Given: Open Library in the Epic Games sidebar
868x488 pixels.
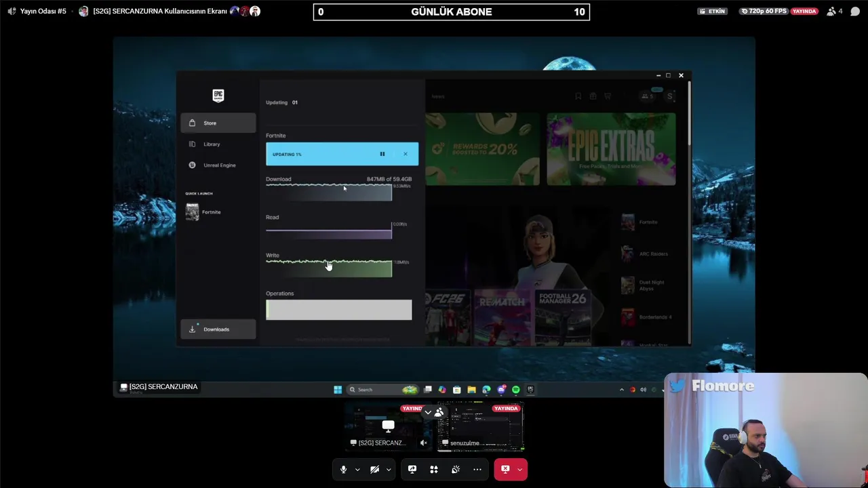Looking at the screenshot, I should 218,144.
